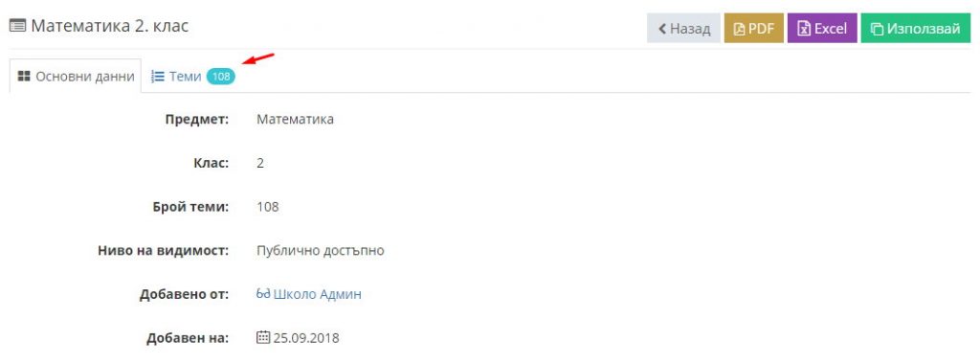980x364 pixels.
Task: Open the Теми tab
Action: [193, 77]
